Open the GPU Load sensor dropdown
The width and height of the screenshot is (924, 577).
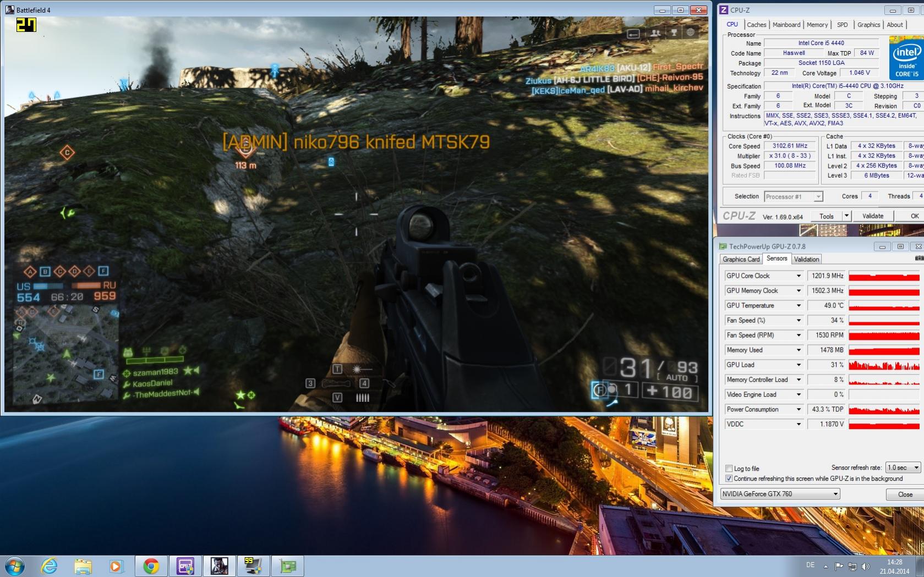point(799,365)
